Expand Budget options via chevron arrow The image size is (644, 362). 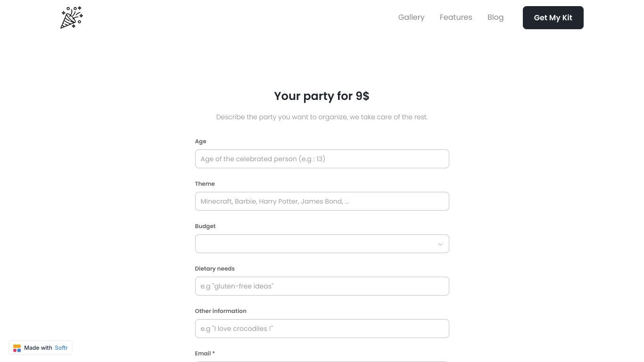coord(440,244)
